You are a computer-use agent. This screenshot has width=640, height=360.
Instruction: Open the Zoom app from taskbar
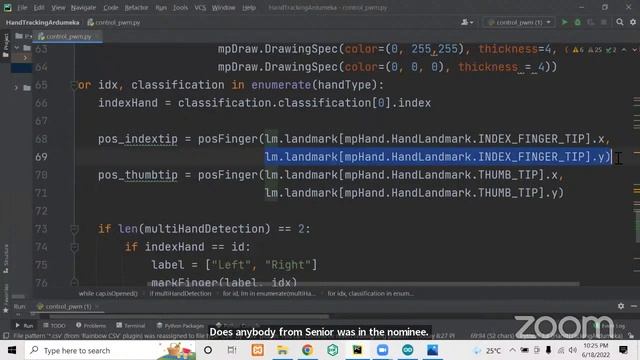point(382,350)
